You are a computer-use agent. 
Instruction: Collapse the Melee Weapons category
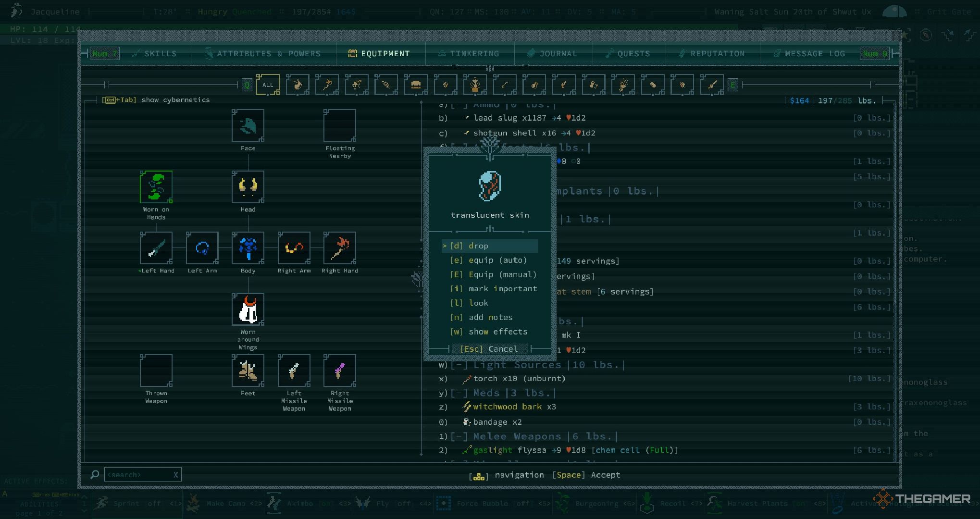click(459, 436)
